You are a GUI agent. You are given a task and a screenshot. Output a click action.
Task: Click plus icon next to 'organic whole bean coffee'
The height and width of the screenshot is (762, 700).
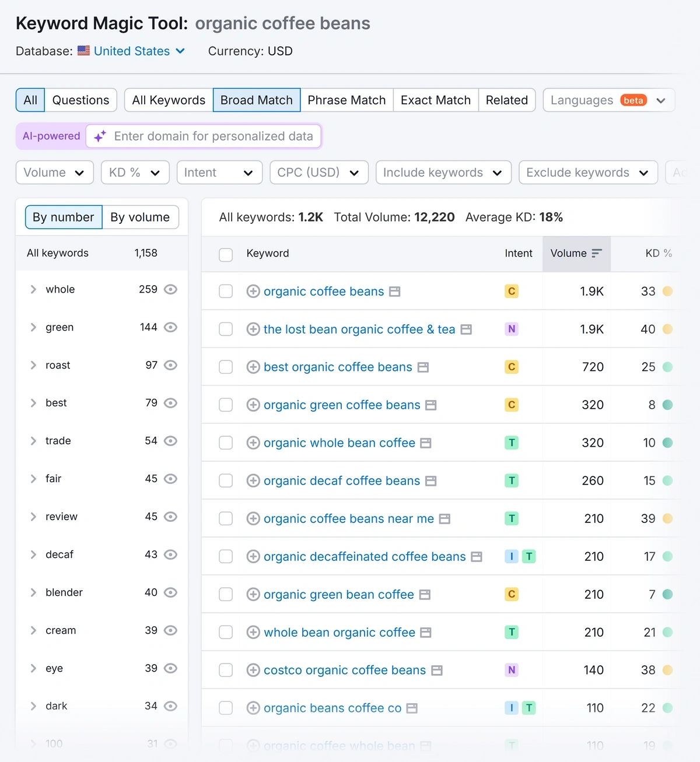click(x=253, y=443)
